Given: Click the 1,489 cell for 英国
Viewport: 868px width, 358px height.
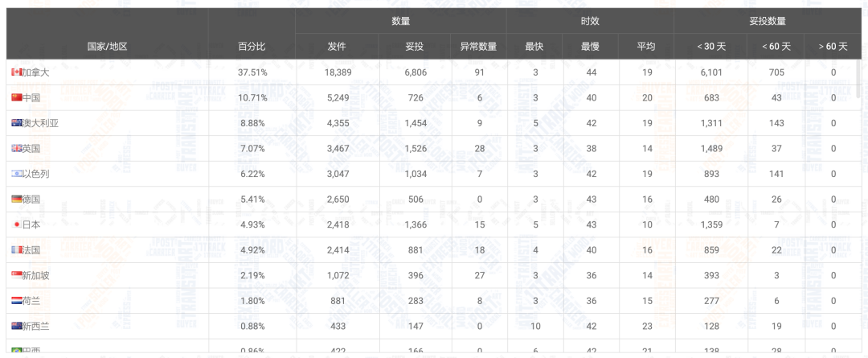Looking at the screenshot, I should pos(710,149).
